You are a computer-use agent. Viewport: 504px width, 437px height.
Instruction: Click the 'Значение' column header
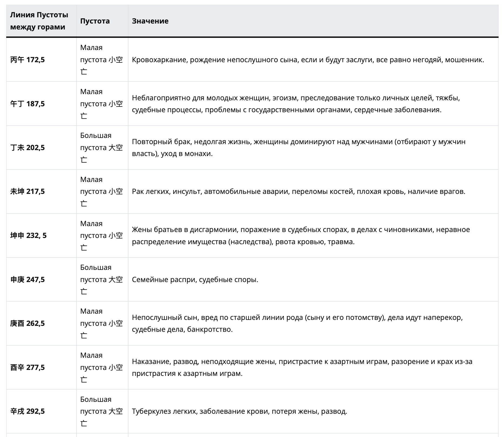point(150,21)
